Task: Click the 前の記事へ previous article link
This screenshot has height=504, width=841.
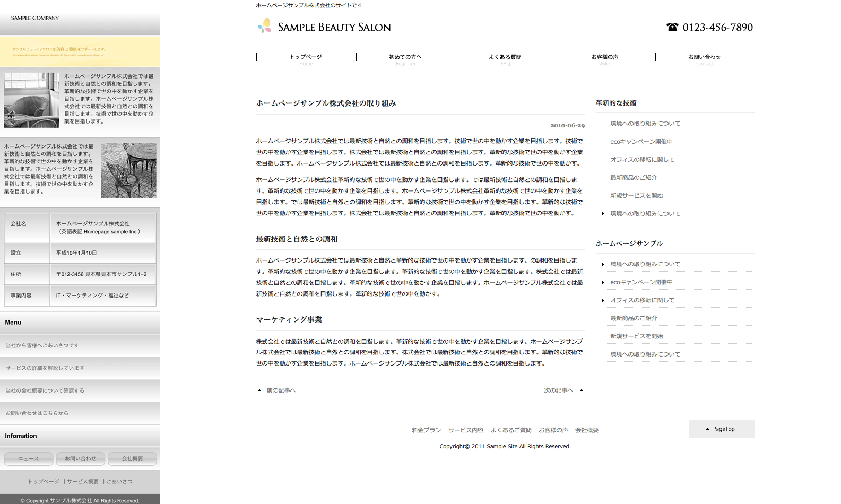Action: click(281, 390)
